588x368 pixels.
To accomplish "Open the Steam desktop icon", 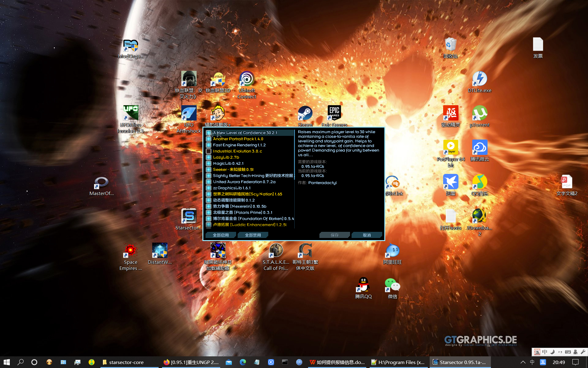I will [x=305, y=113].
